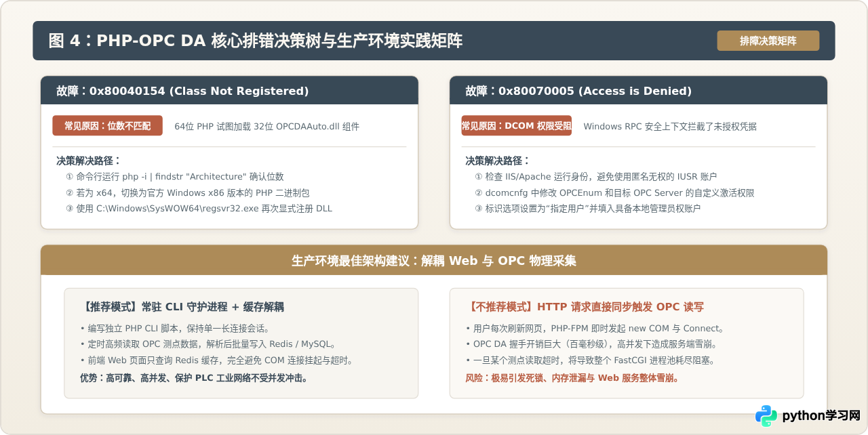
Task: Click the 常见原因：DCOM 权限受阻 badge
Action: click(516, 126)
